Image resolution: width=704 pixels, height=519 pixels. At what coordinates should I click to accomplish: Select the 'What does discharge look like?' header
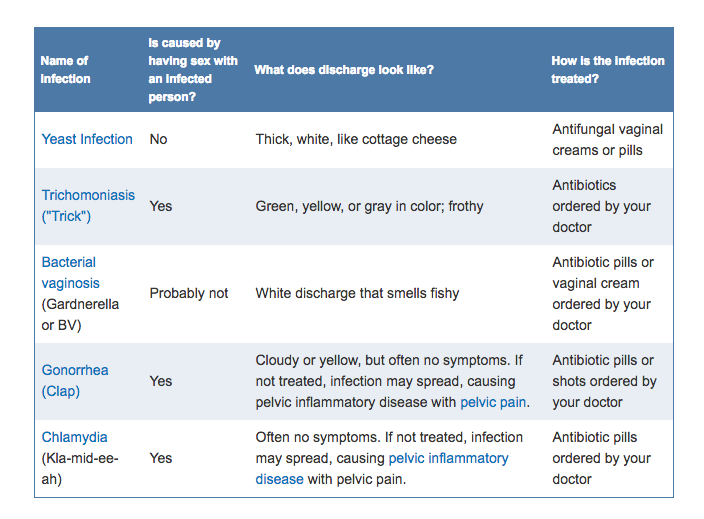[344, 70]
